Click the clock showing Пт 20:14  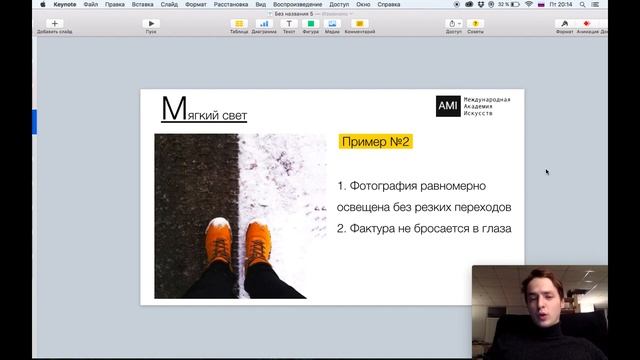[x=561, y=4]
